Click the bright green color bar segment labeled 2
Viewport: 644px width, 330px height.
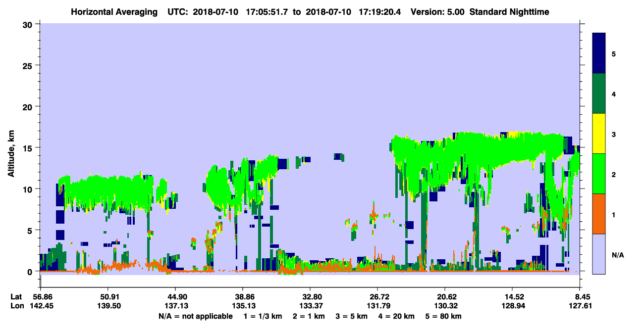tap(599, 174)
